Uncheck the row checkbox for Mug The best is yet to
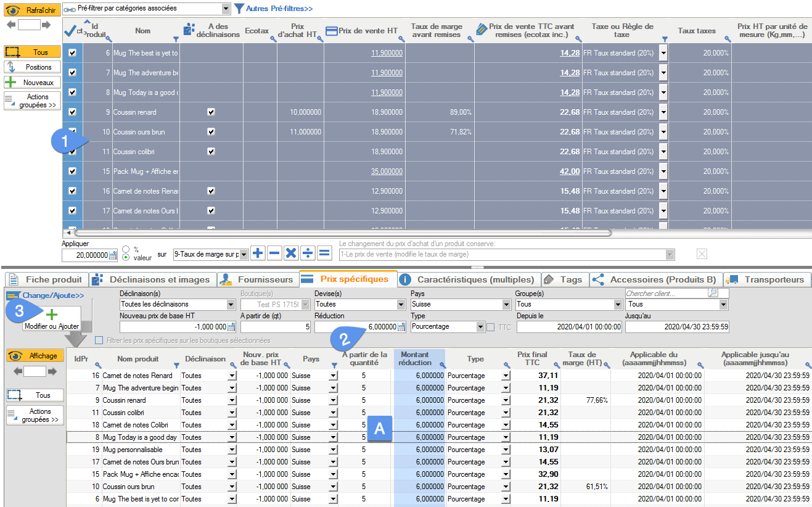Image resolution: width=812 pixels, height=507 pixels. (72, 53)
